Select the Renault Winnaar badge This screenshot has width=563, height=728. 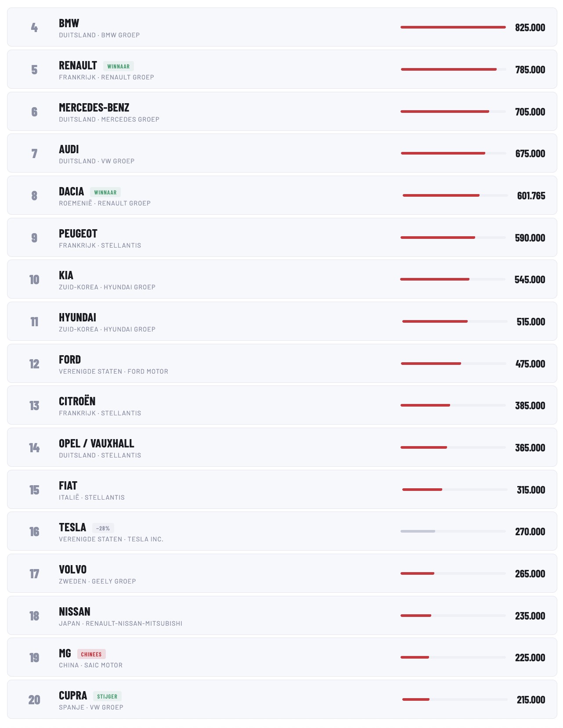(119, 66)
